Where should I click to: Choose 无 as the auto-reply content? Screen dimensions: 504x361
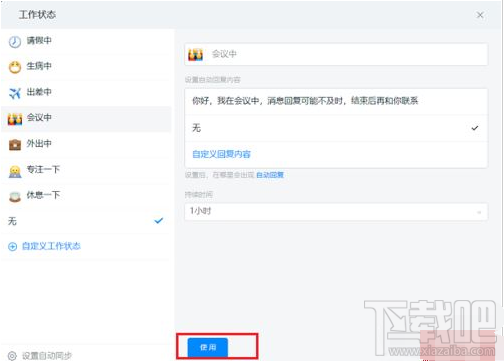coord(336,128)
